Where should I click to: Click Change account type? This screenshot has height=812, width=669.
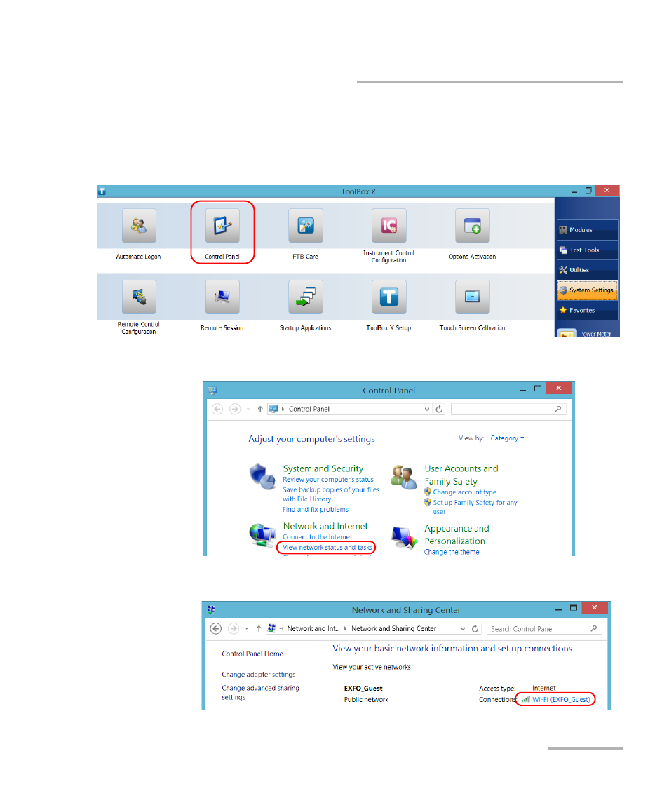464,492
